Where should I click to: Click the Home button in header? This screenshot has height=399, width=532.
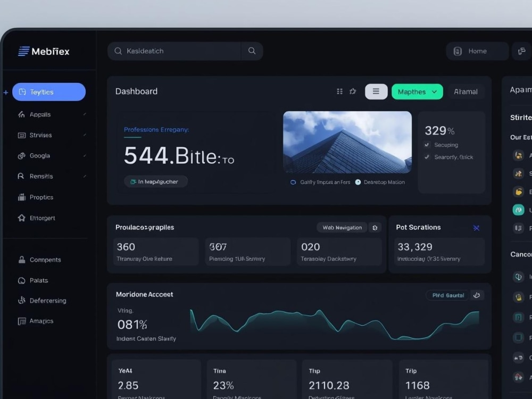point(477,51)
